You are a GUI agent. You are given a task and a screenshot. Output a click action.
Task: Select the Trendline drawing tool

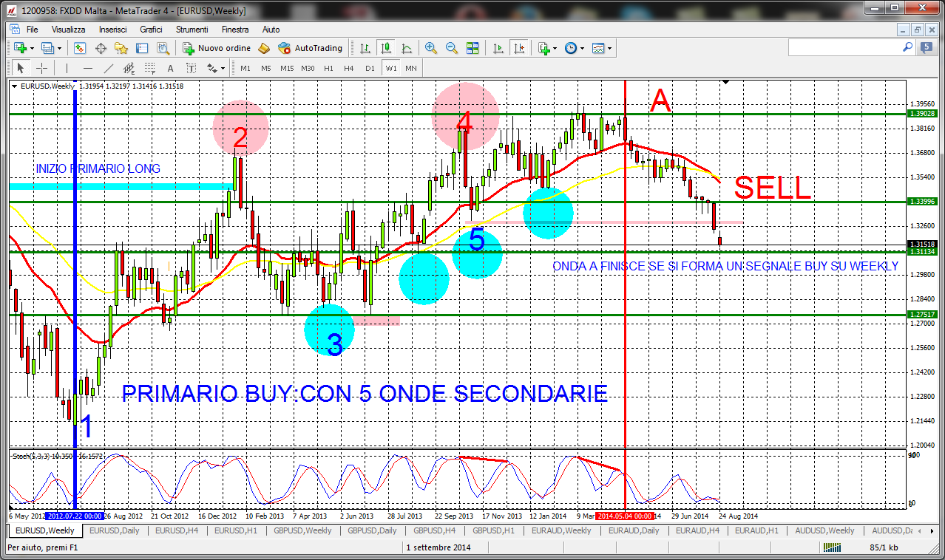point(109,68)
